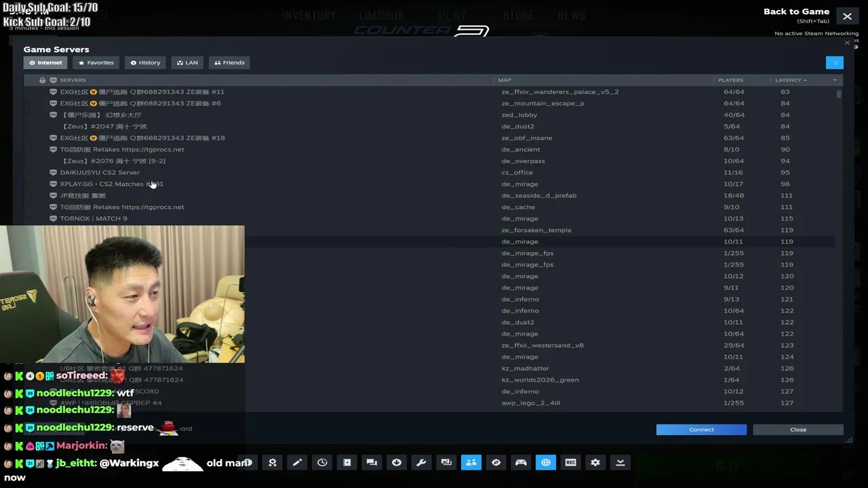Image resolution: width=868 pixels, height=488 pixels.
Task: Open the Friends tab
Action: click(x=229, y=62)
